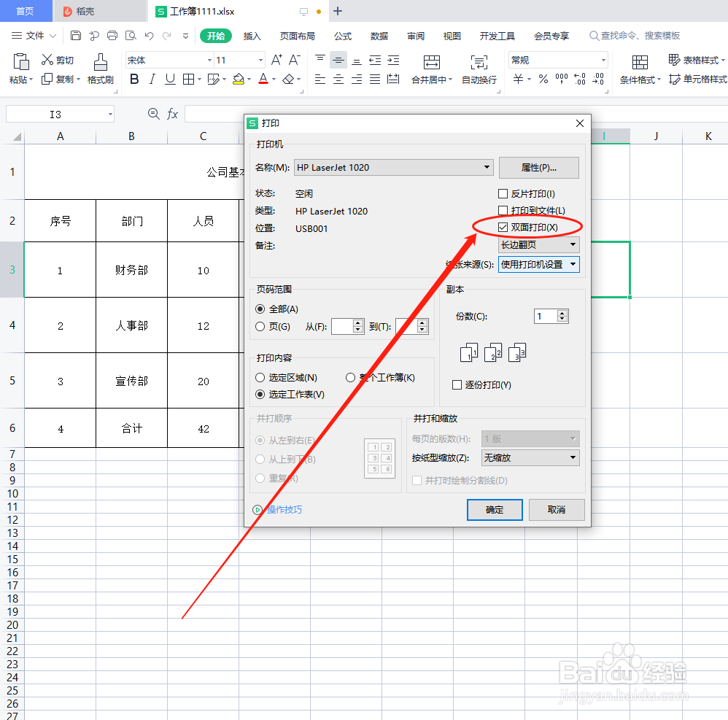Toggle Underline formatting
Viewport: 728px width, 720px height.
pyautogui.click(x=171, y=80)
